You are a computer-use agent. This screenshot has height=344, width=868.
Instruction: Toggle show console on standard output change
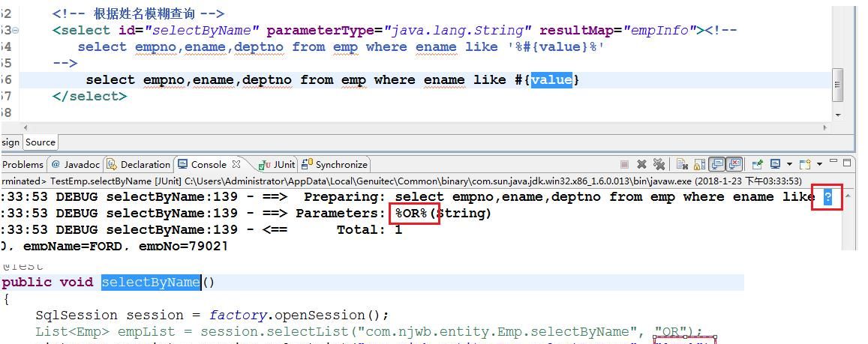point(716,164)
